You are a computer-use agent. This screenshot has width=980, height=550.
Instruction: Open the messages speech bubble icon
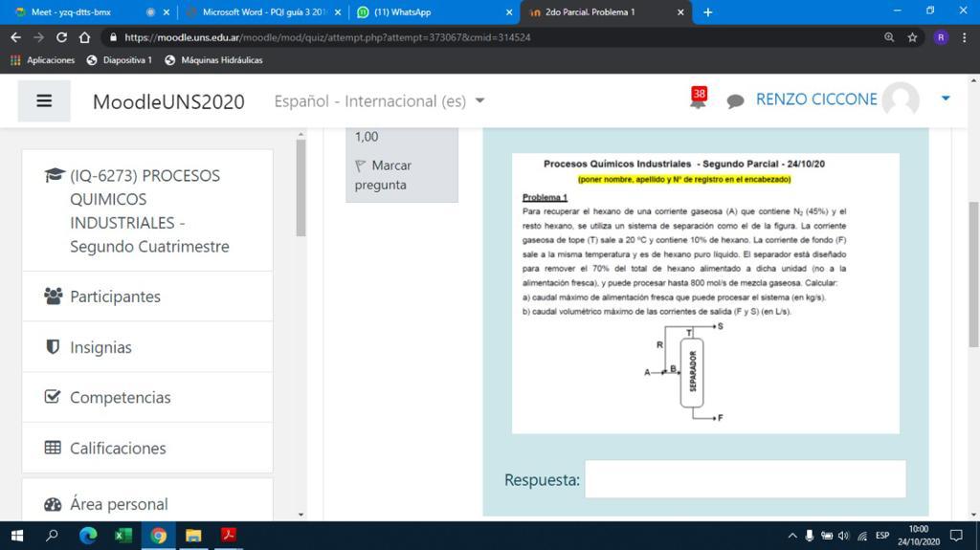[x=735, y=101]
